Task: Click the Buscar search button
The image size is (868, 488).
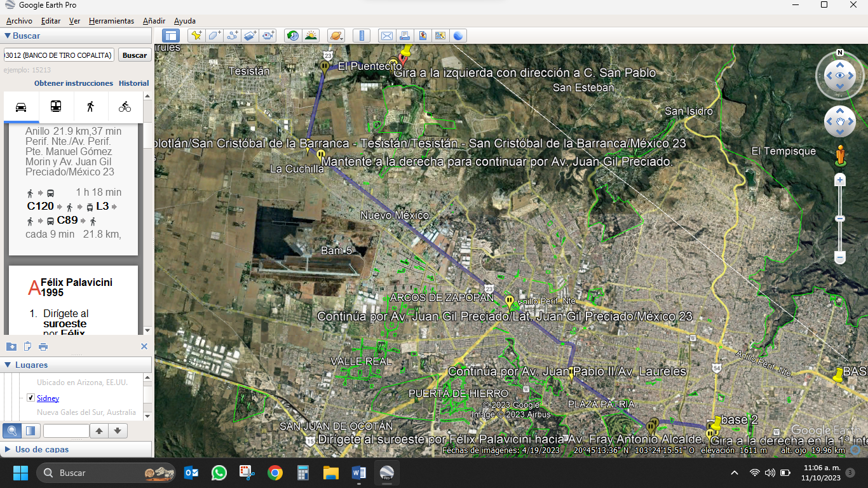Action: (135, 55)
